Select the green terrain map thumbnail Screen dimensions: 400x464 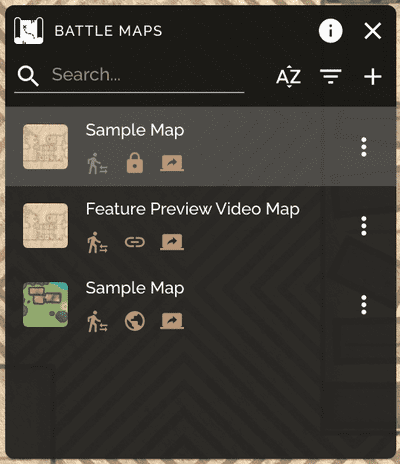45,304
